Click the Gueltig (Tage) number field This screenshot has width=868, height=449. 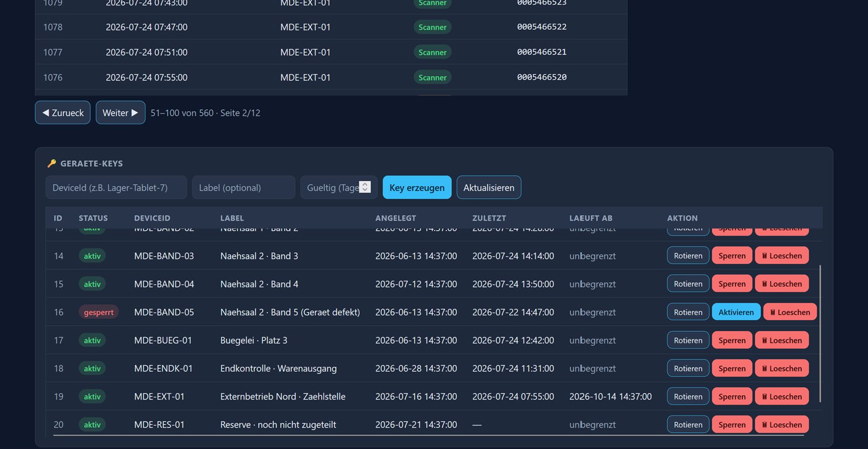tap(339, 187)
